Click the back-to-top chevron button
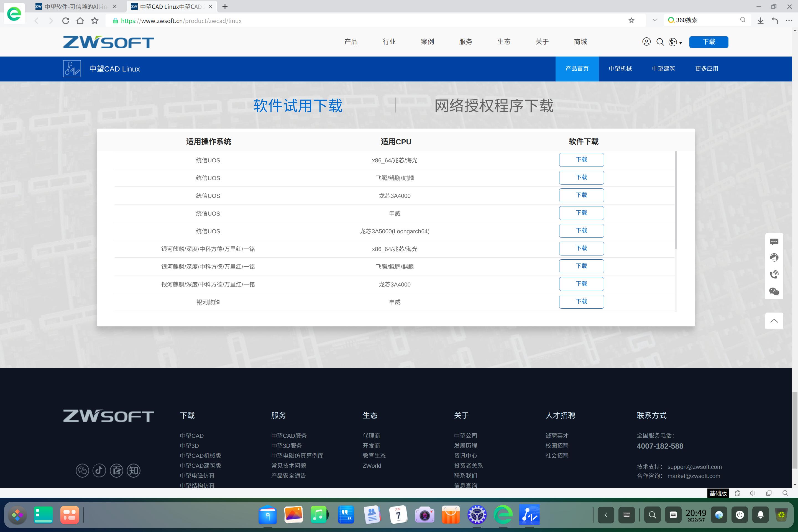The width and height of the screenshot is (798, 532). tap(774, 320)
